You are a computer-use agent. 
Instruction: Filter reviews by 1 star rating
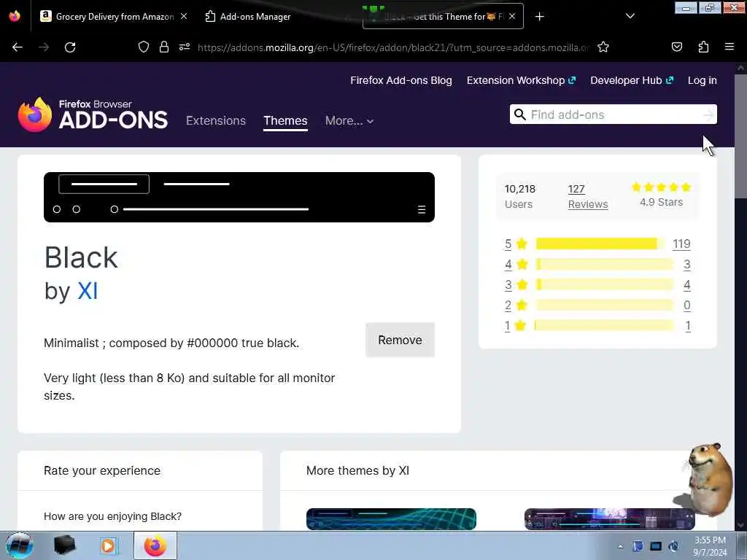(516, 326)
